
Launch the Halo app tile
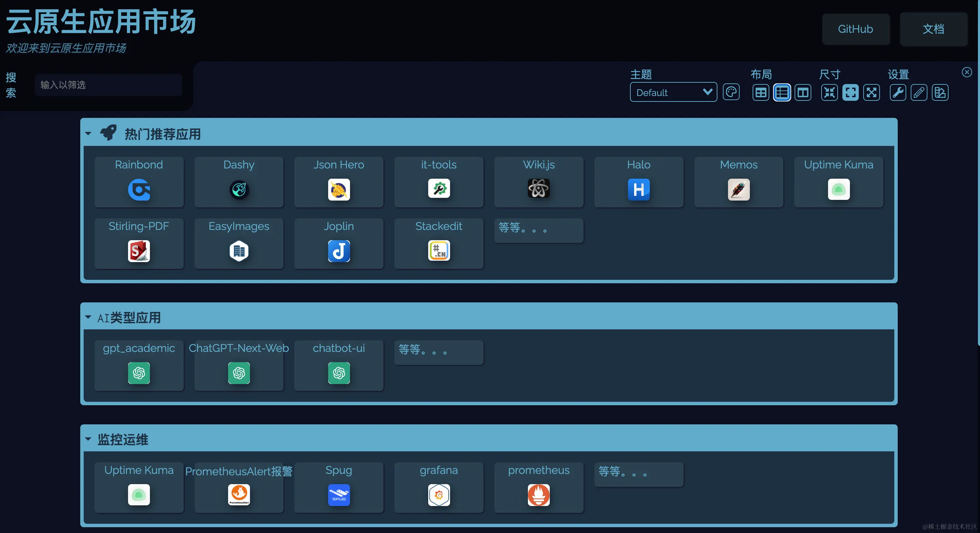[639, 182]
